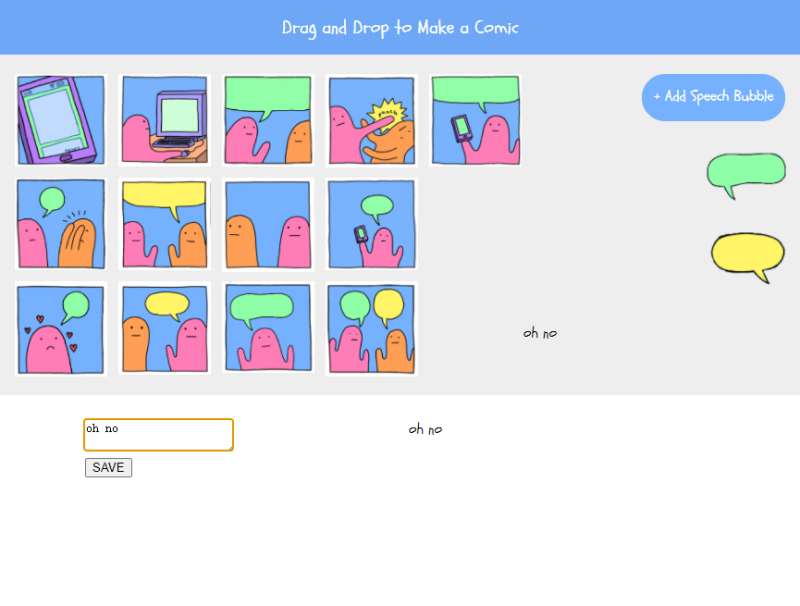Select the orange blob facepalm panel
The height and width of the screenshot is (606, 800).
(61, 224)
